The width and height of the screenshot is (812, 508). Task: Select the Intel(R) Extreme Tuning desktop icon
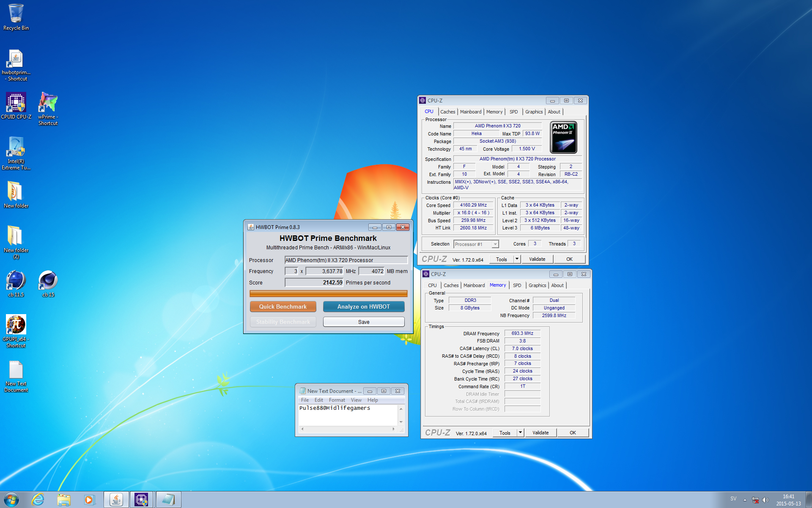[x=16, y=153]
